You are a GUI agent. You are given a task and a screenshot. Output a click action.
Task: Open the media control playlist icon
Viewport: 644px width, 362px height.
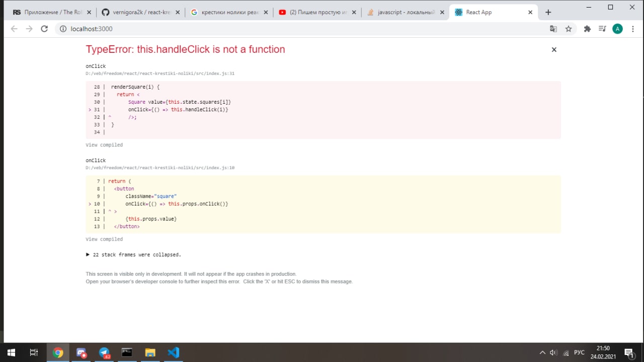click(602, 29)
